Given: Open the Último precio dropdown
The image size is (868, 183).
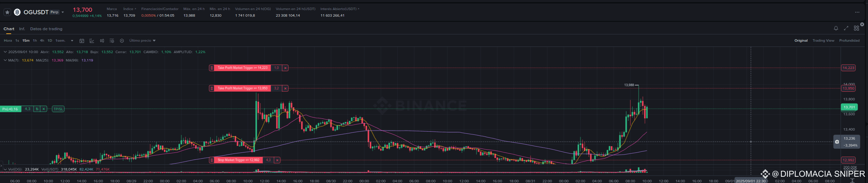Looking at the screenshot, I should click(x=142, y=41).
